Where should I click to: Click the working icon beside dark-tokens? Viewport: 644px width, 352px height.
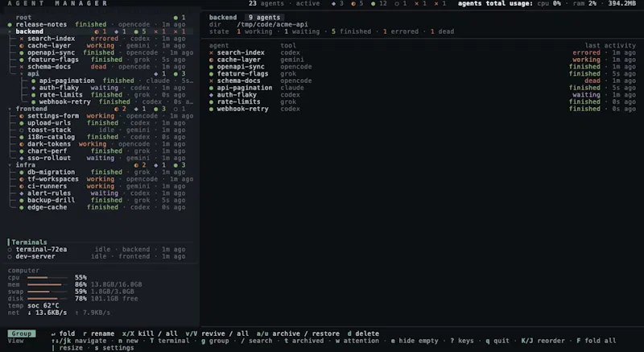pos(22,143)
